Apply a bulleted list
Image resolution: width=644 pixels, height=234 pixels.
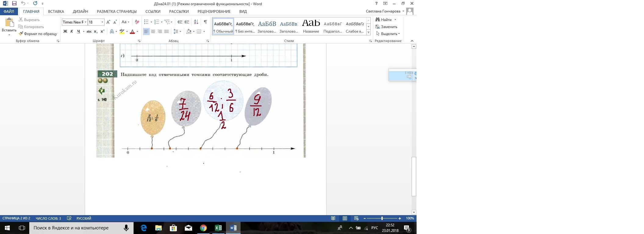pos(146,22)
